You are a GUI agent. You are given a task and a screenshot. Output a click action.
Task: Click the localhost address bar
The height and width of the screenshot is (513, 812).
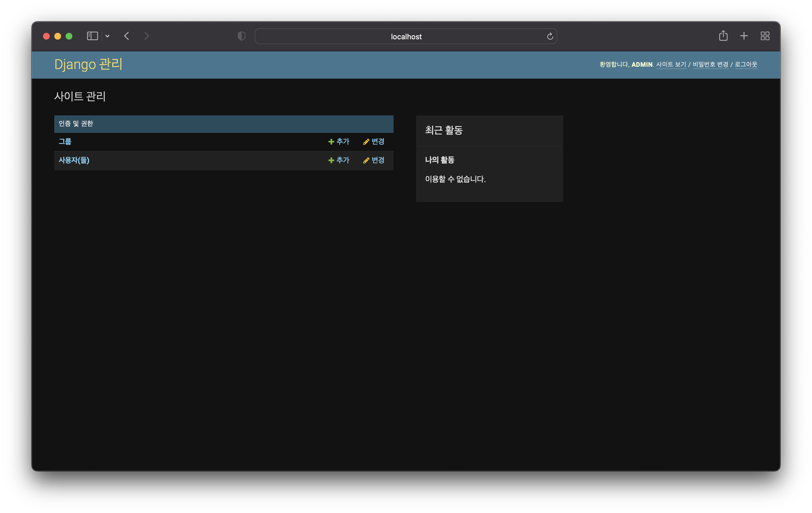406,36
